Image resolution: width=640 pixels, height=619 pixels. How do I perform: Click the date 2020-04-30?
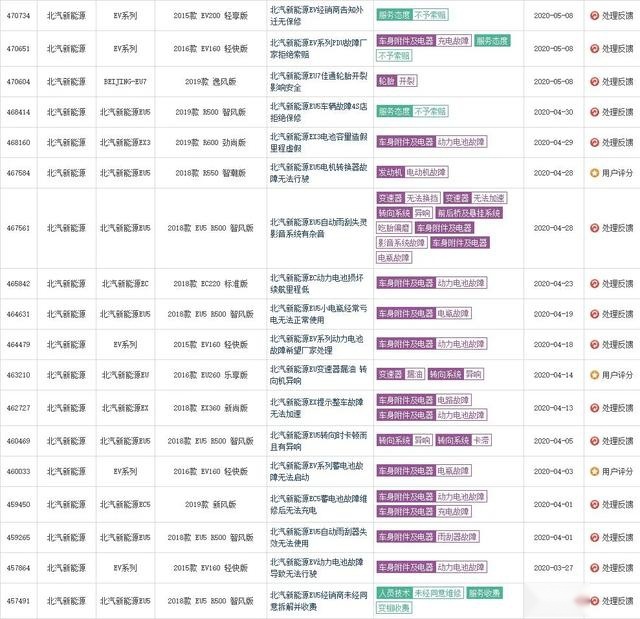click(553, 112)
